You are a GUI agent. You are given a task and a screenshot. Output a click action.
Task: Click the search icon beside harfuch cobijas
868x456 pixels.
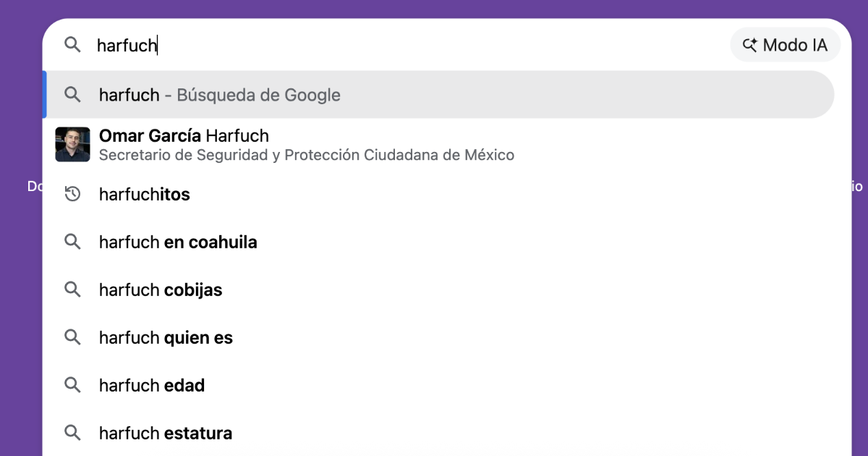pos(72,290)
